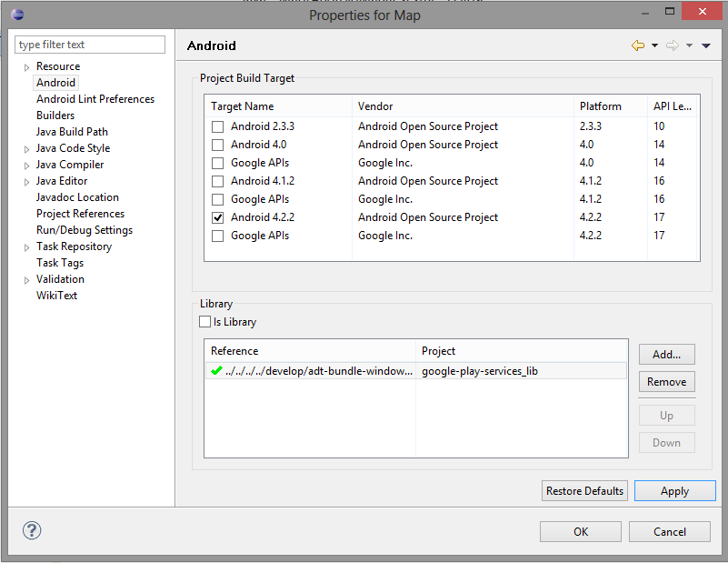Image resolution: width=728 pixels, height=563 pixels.
Task: Uncheck the Android 4.2.2 target checkbox
Action: [217, 217]
